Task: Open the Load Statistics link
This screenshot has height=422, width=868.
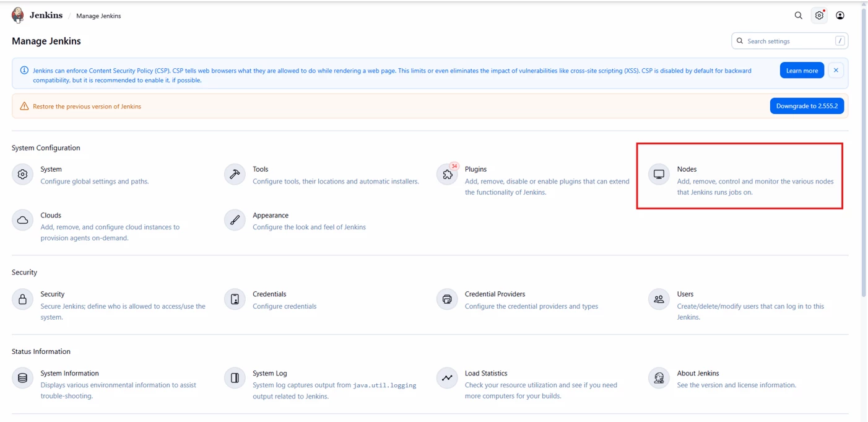Action: coord(486,373)
